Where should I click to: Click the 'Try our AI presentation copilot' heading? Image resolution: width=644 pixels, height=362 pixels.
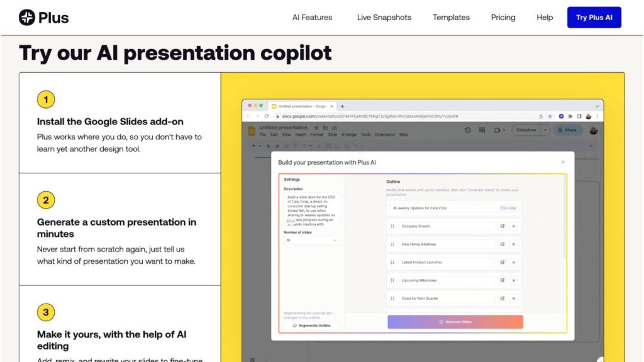click(x=175, y=53)
